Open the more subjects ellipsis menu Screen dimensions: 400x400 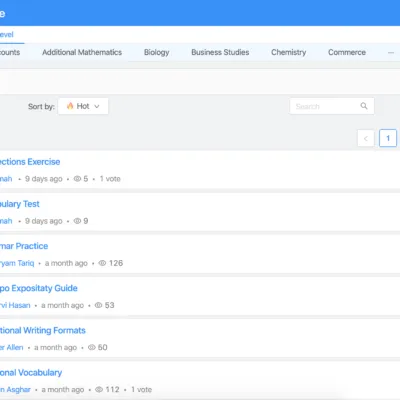pos(391,53)
